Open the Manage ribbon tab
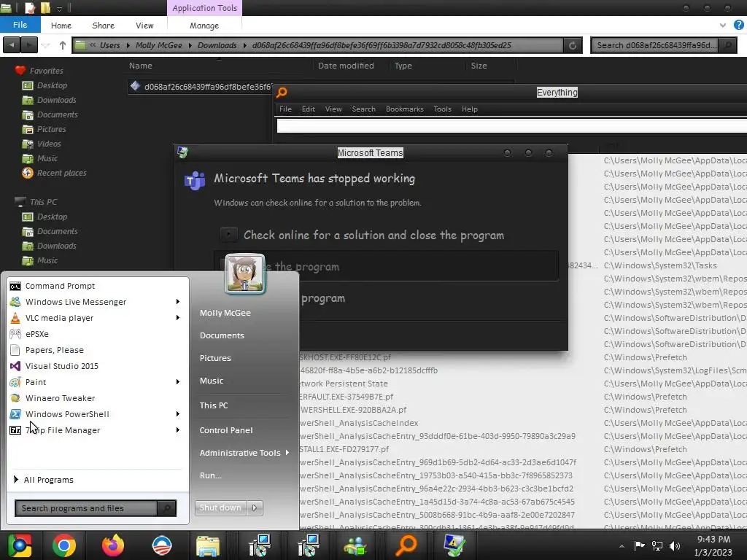The width and height of the screenshot is (747, 560). pyautogui.click(x=204, y=26)
